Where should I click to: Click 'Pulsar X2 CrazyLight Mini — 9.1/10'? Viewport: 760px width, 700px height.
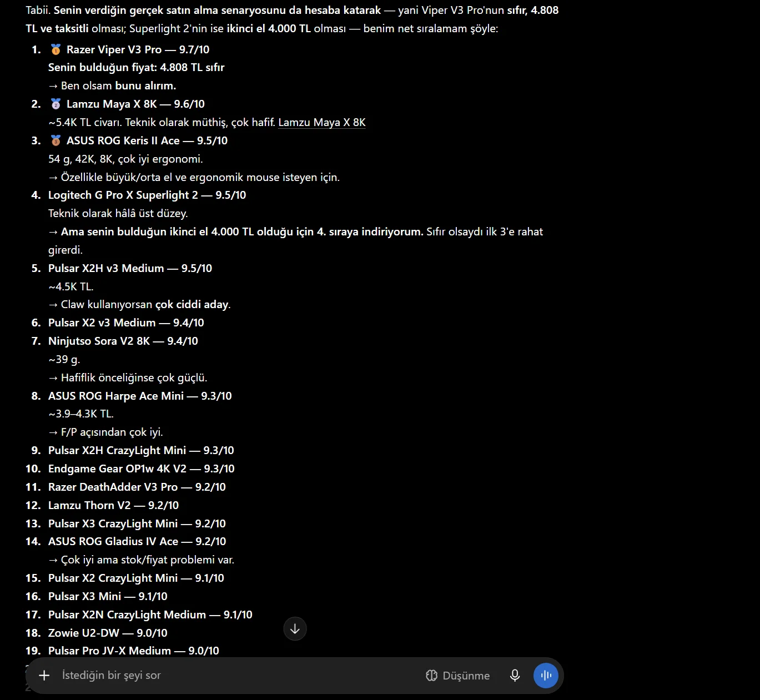click(x=136, y=578)
